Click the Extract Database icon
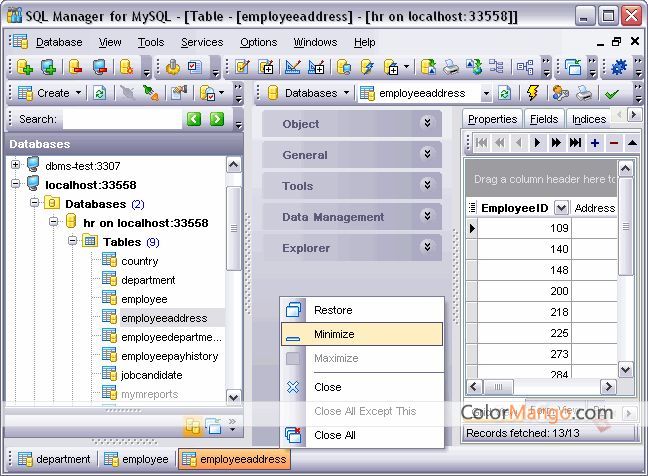 point(428,67)
